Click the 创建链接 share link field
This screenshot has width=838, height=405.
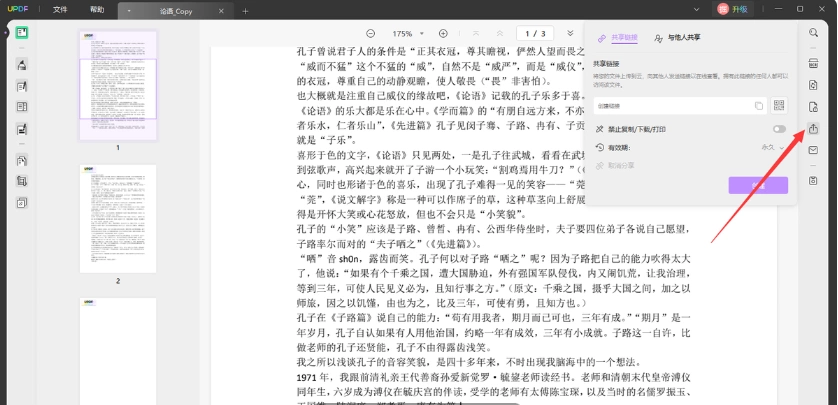[x=680, y=106]
